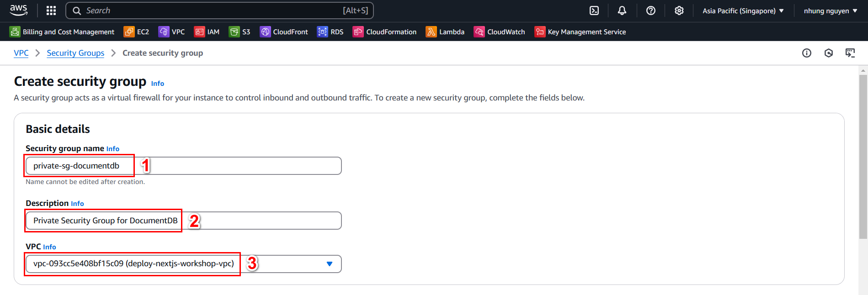Viewport: 868px width, 295px height.
Task: Open the help question mark menu
Action: [x=651, y=11]
